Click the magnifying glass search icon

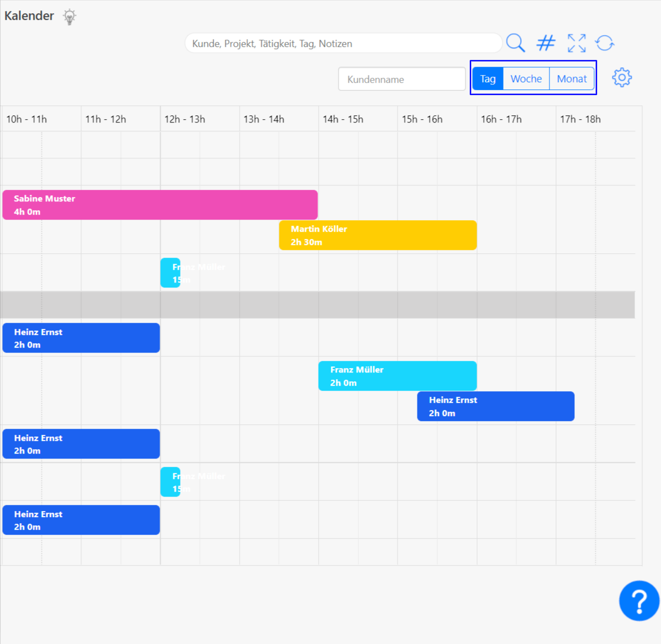tap(515, 43)
